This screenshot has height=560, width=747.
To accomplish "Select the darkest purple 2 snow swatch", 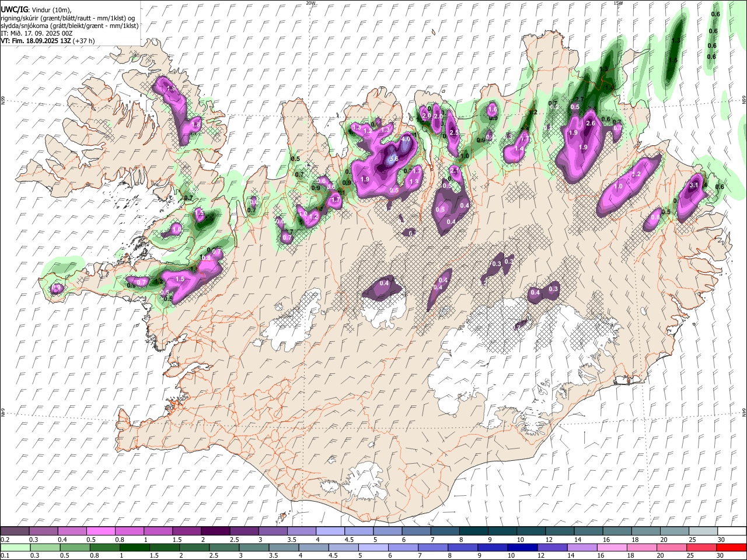I will 215,531.
